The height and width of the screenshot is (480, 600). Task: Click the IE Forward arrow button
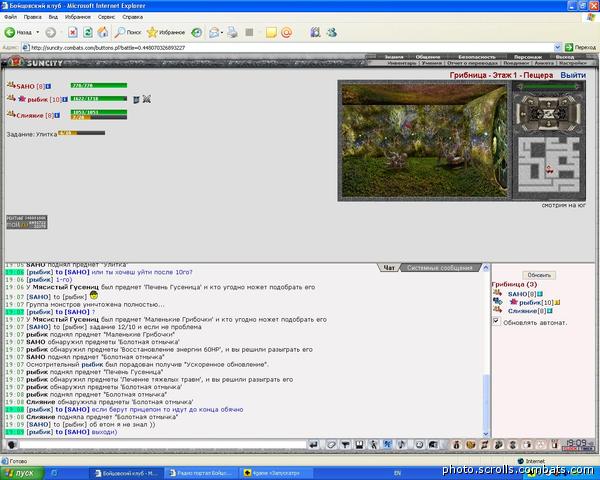pyautogui.click(x=51, y=33)
